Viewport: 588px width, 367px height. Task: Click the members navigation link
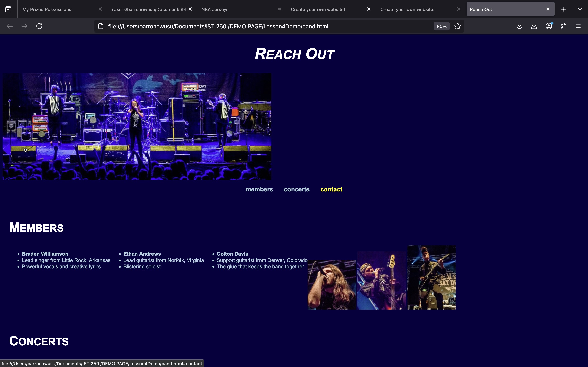pos(259,189)
